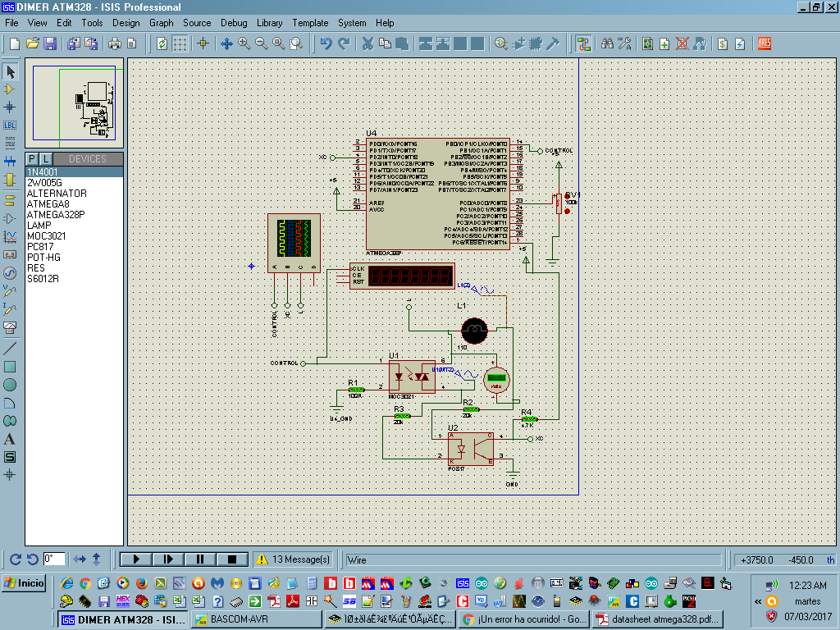
Task: Open the Design menu
Action: pos(126,23)
